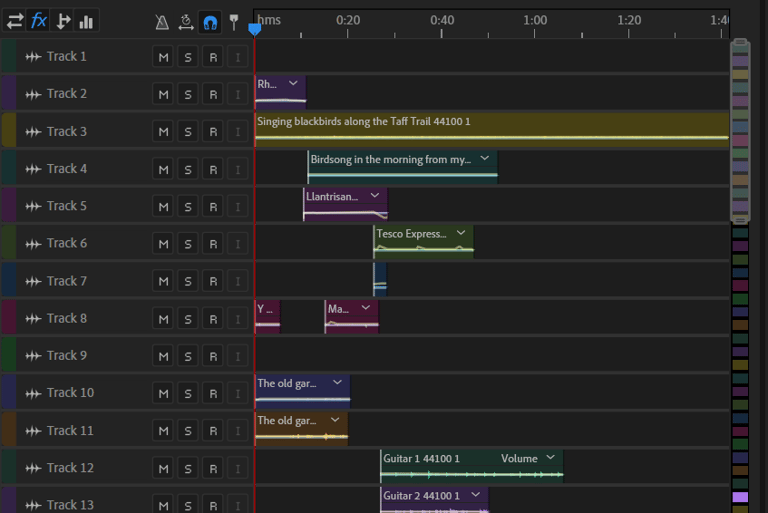Click the vertical scrollbar thumb
768x513 pixels.
pyautogui.click(x=740, y=131)
